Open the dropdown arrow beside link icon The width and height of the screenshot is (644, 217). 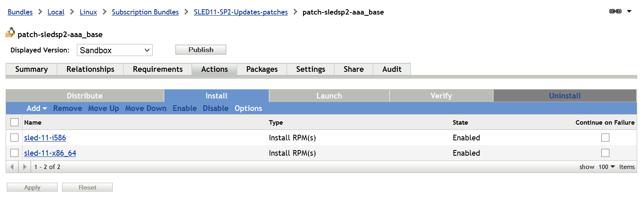(x=630, y=11)
